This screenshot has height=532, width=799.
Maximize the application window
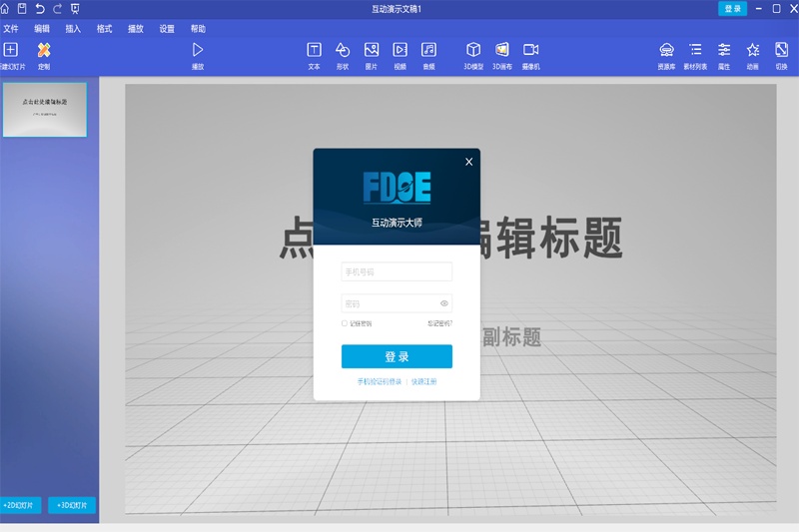pos(777,9)
